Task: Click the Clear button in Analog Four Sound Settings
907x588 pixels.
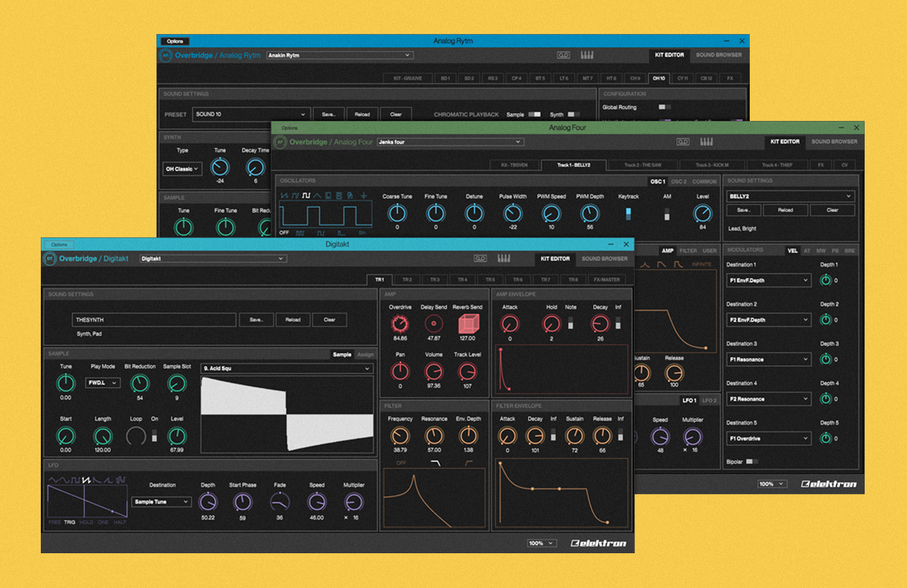Action: 832,210
